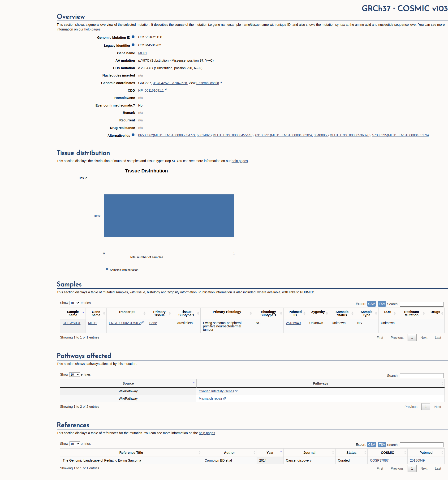
Task: Sort Samples table by Primary Tissue
Action: click(159, 313)
